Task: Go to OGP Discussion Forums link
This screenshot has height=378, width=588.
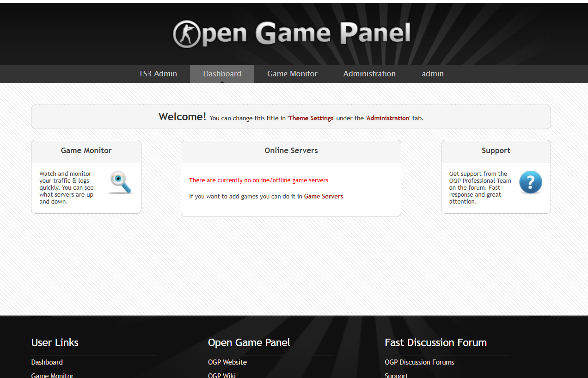Action: tap(419, 362)
